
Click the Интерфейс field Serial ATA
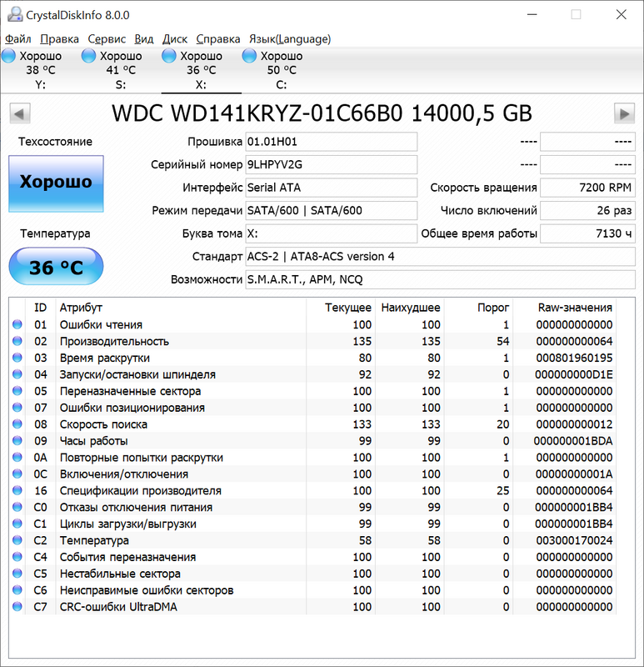pyautogui.click(x=331, y=188)
